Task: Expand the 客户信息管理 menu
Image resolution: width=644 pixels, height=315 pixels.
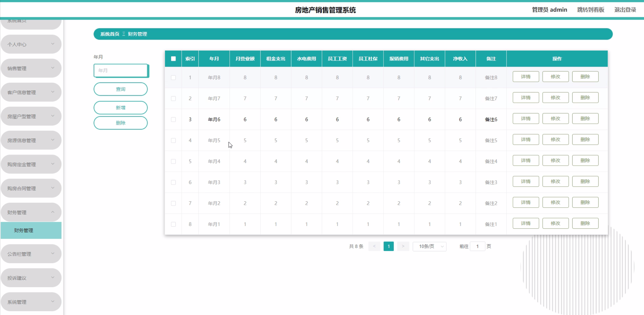Action: [31, 92]
